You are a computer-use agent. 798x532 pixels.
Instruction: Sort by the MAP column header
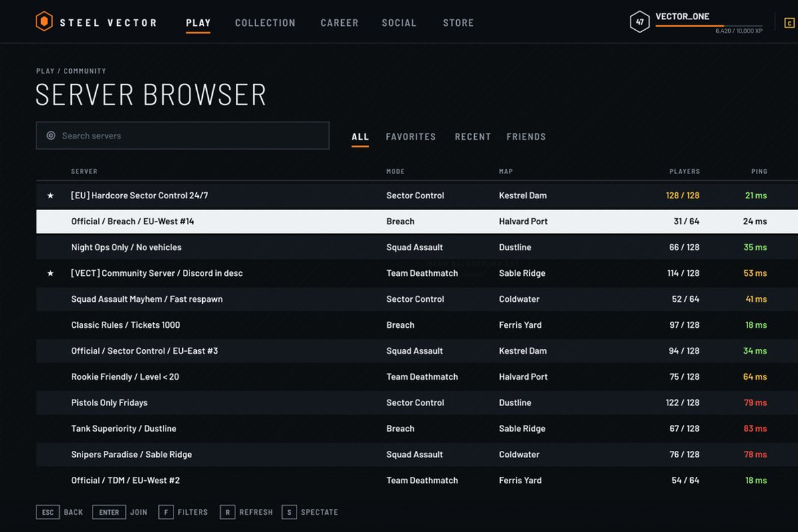coord(506,172)
